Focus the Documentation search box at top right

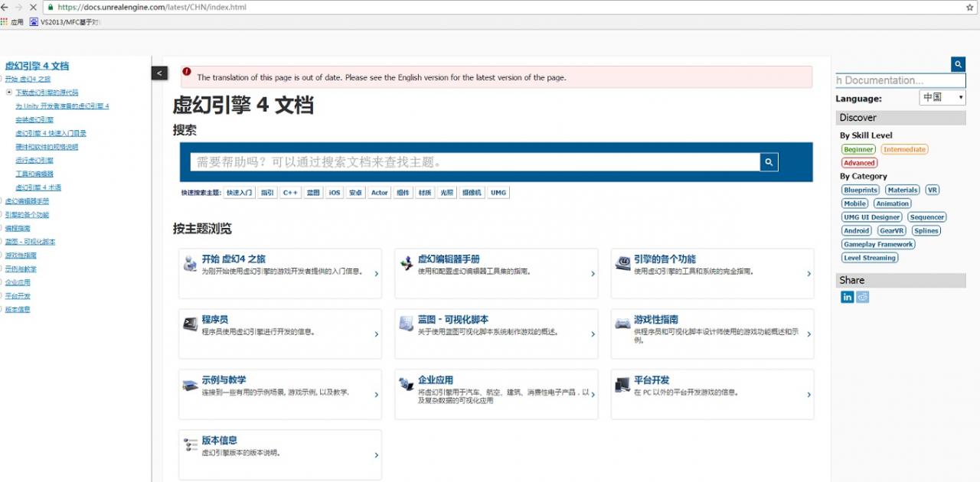[900, 80]
